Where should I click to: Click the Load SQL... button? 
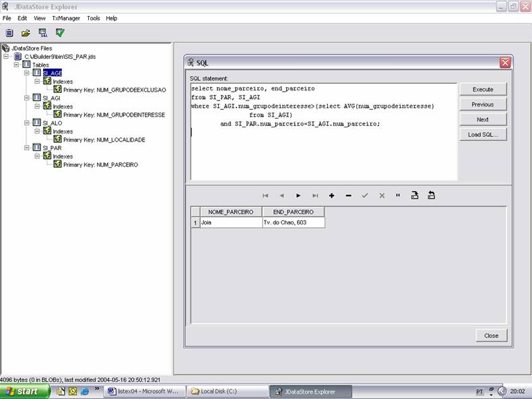coord(483,135)
